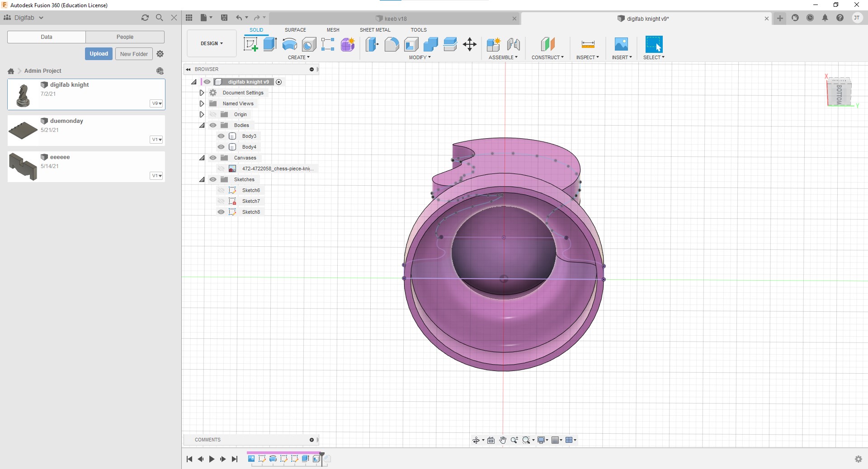Select the Shell tool

tap(411, 44)
